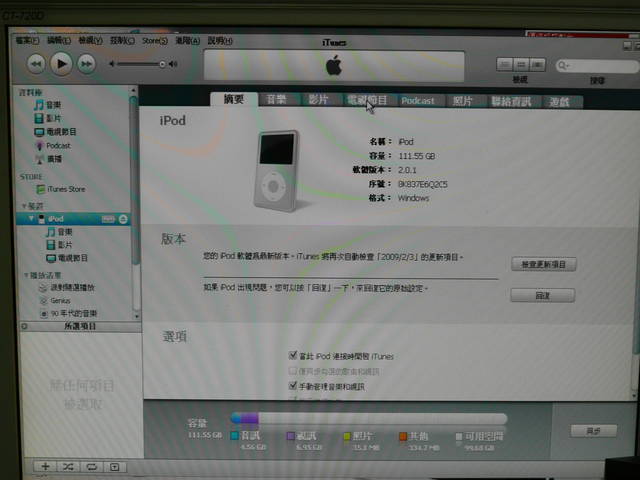
Task: Toggle repeat button at bottom
Action: click(x=91, y=467)
